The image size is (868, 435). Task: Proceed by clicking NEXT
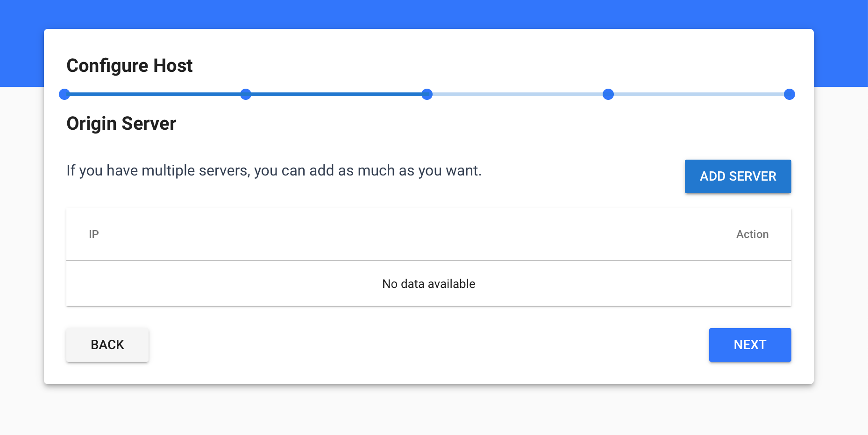(x=750, y=345)
